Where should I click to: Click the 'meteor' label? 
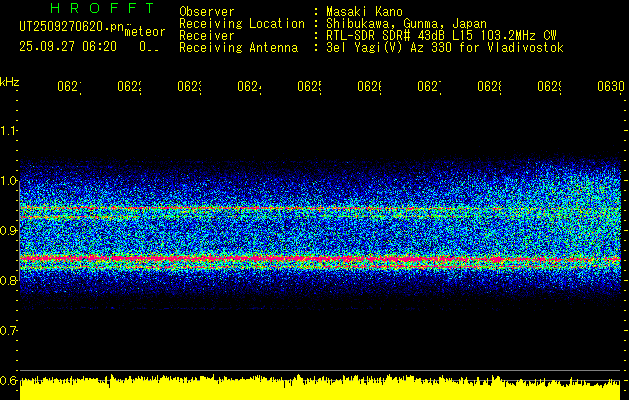145,32
